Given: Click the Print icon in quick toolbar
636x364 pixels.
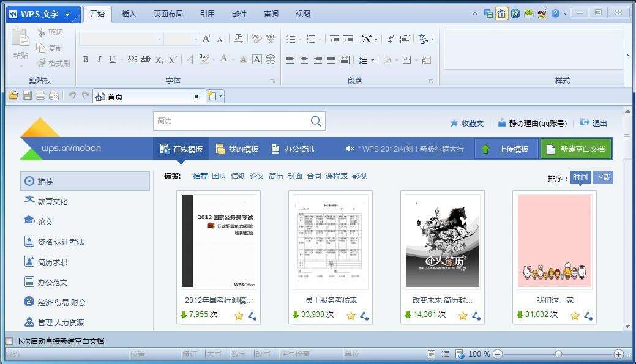Looking at the screenshot, I should 40,95.
